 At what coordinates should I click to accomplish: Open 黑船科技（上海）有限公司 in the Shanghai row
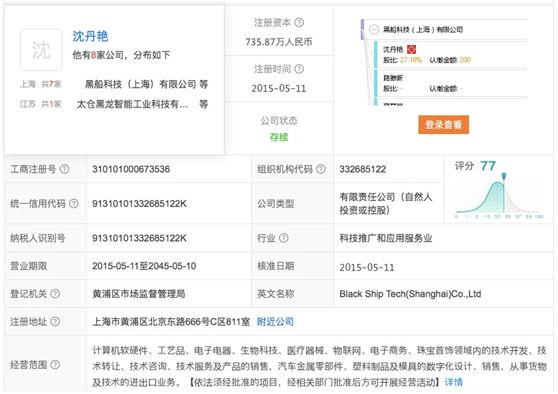click(x=140, y=84)
